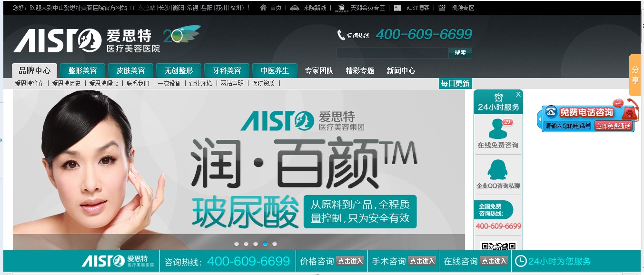
Task: Click the QR code in the service panel
Action: [498, 246]
